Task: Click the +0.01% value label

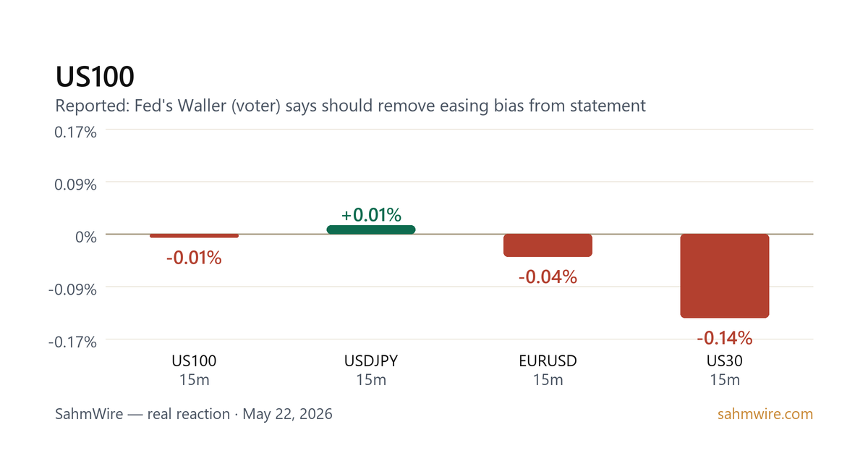Action: click(x=371, y=215)
